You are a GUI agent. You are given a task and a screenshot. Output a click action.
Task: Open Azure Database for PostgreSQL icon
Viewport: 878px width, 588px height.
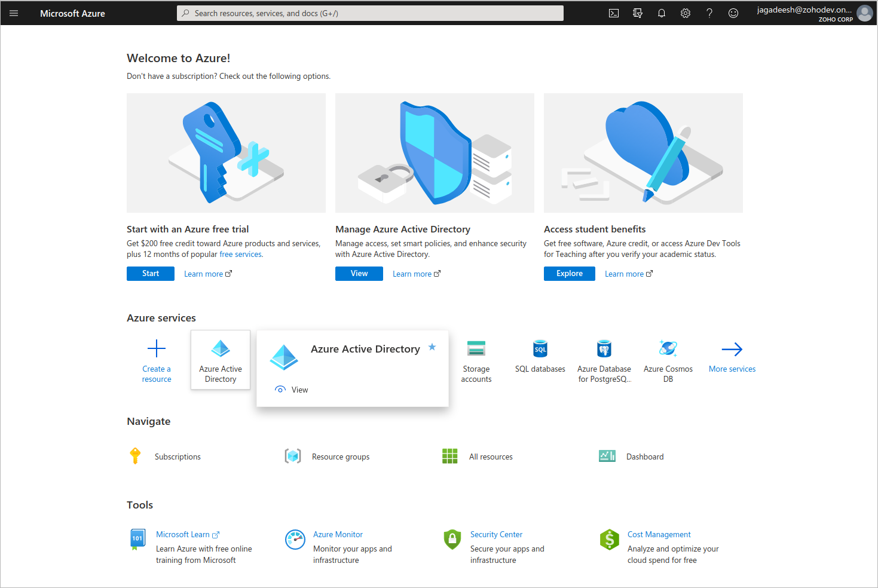pyautogui.click(x=604, y=348)
